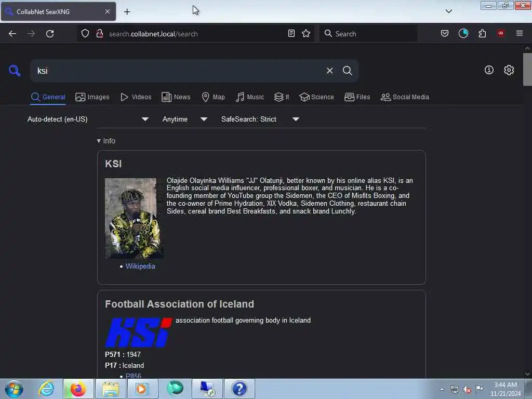Viewport: 532px width, 399px height.
Task: Go forward one page with the arrow
Action: 31,34
